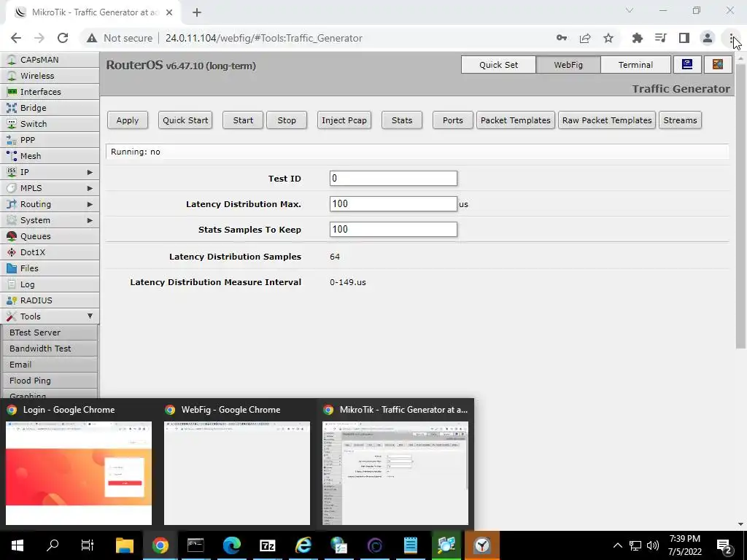Open the Streams page
747x560 pixels.
[680, 120]
